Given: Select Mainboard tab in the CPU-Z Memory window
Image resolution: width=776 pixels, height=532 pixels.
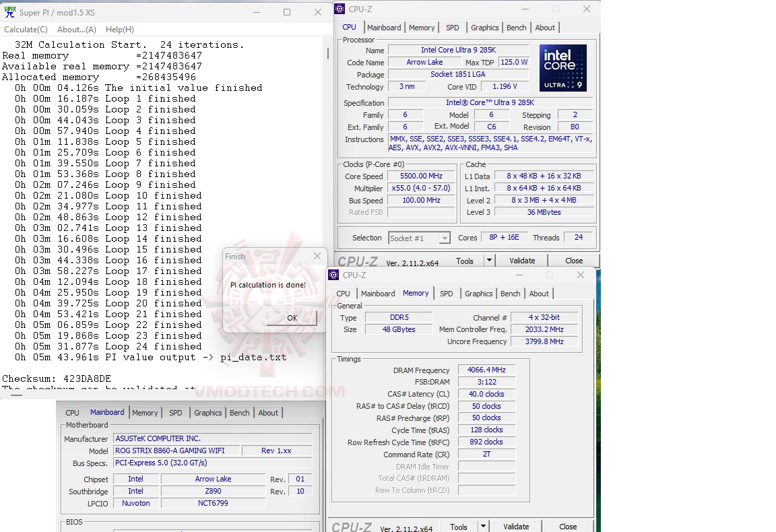Looking at the screenshot, I should tap(378, 294).
